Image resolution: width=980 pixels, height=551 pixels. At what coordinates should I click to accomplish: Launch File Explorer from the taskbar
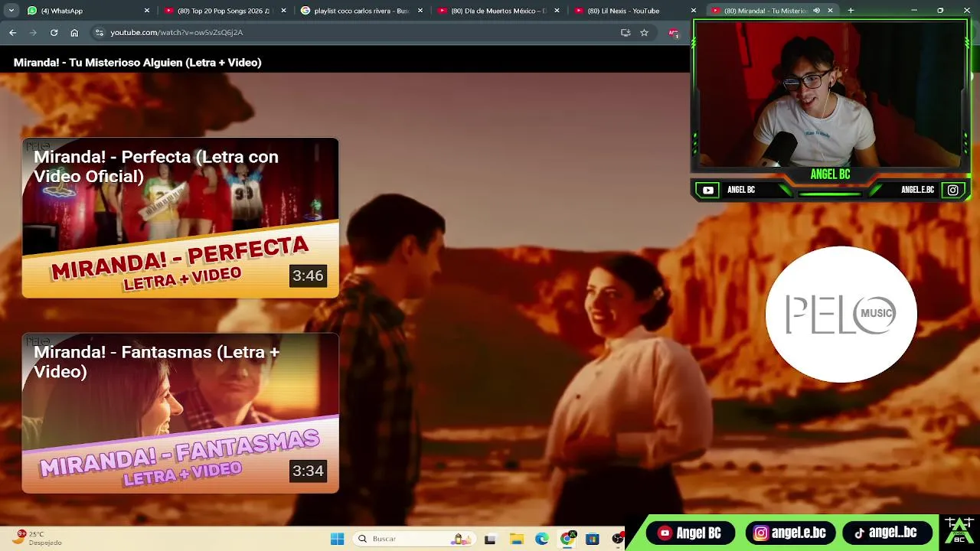click(x=517, y=539)
